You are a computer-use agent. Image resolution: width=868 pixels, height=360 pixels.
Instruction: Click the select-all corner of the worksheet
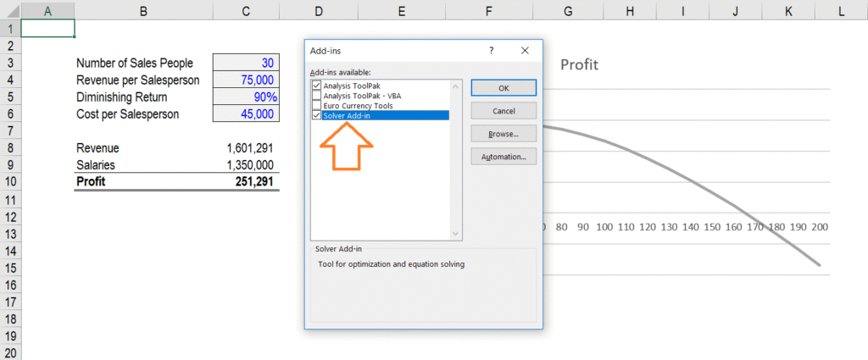click(x=9, y=11)
